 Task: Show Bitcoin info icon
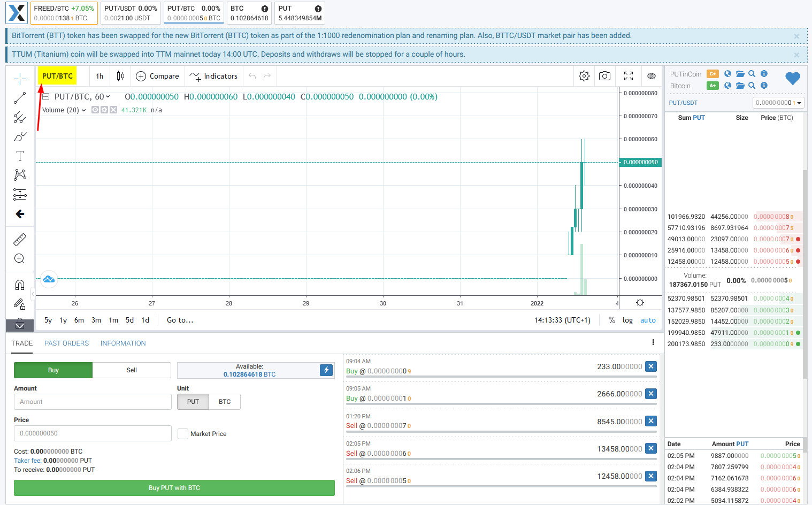coord(764,86)
